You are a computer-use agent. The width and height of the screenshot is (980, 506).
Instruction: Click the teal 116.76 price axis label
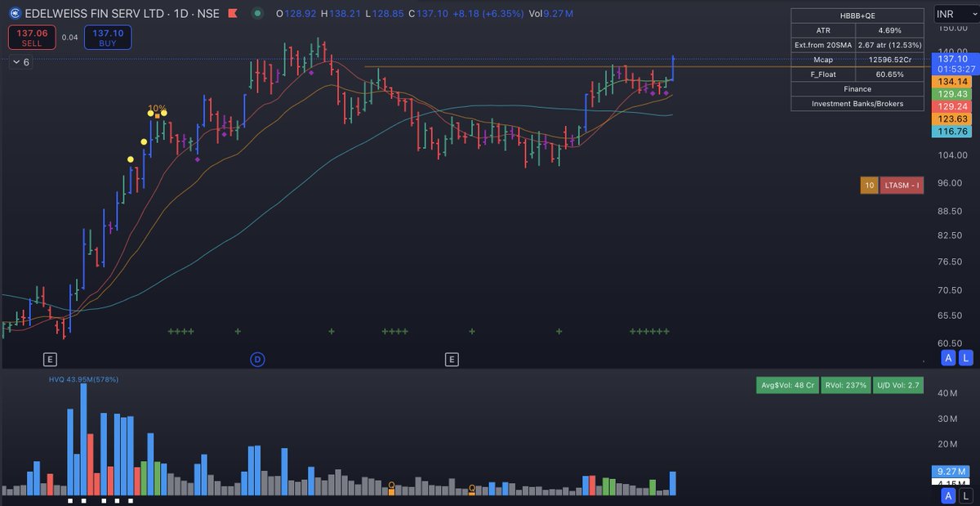953,131
